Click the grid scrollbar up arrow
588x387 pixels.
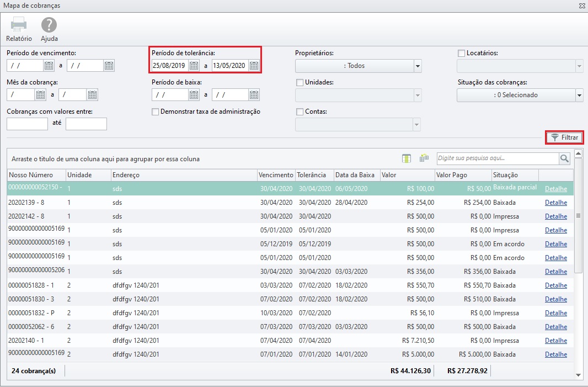pyautogui.click(x=578, y=153)
